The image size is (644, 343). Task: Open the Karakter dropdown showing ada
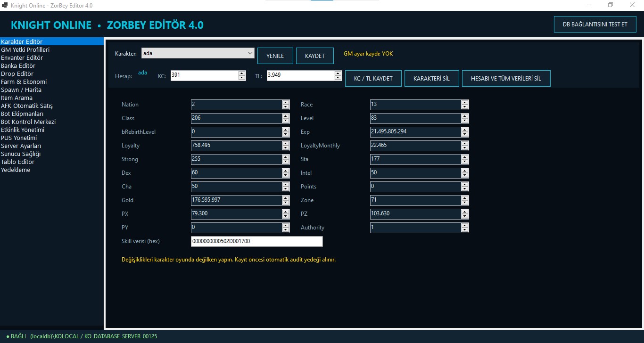click(x=197, y=53)
